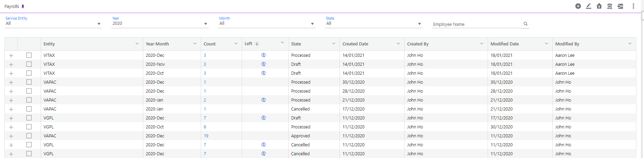Select the checkbox for VGPL 2020-Oct row

[29, 127]
